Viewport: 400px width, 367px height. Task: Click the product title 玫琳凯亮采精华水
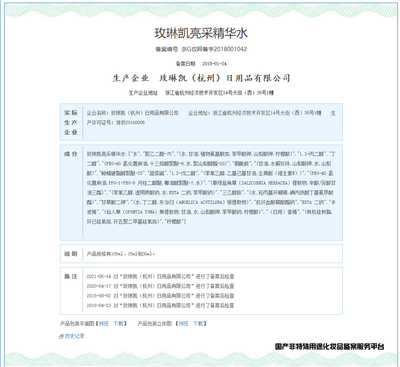pyautogui.click(x=201, y=33)
